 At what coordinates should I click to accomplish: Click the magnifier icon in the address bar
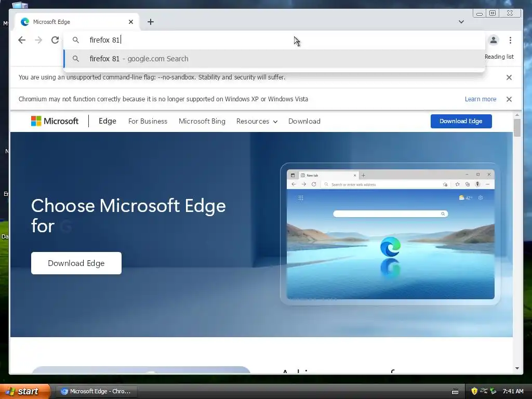(76, 40)
